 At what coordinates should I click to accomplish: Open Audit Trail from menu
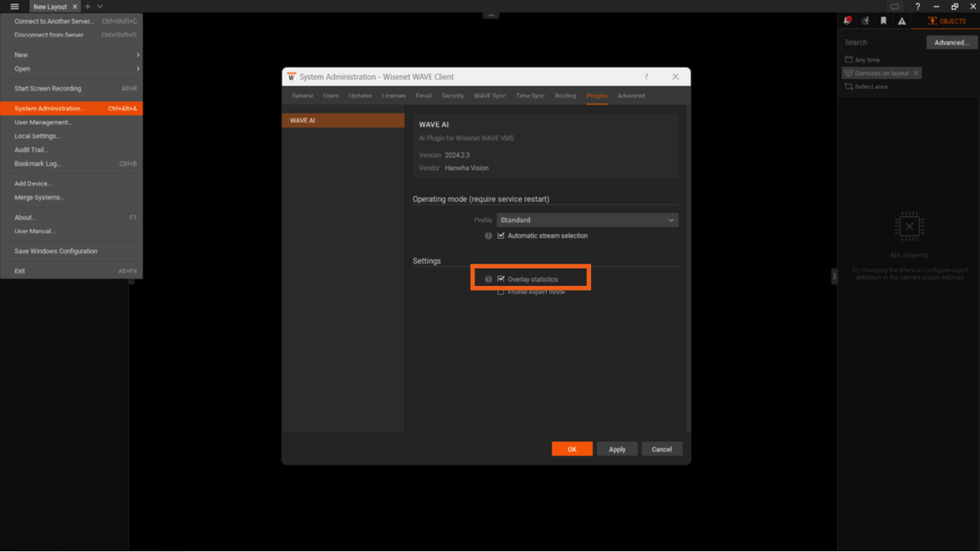(x=71, y=149)
